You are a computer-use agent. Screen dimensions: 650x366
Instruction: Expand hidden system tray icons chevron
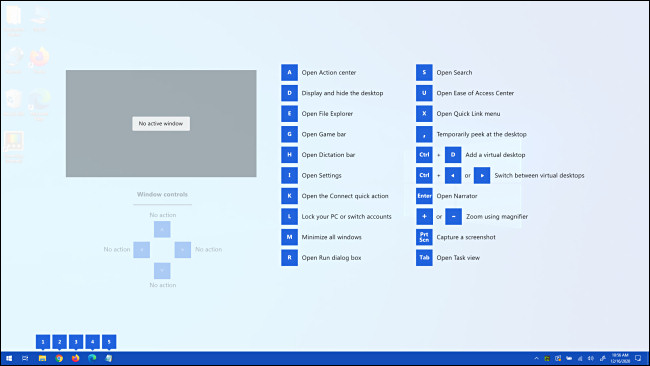pos(536,359)
